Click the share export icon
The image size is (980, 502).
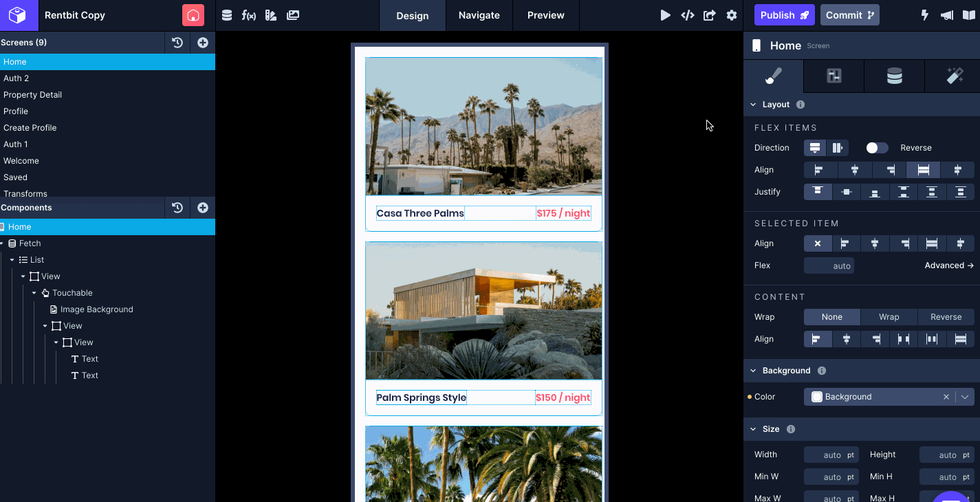(709, 15)
